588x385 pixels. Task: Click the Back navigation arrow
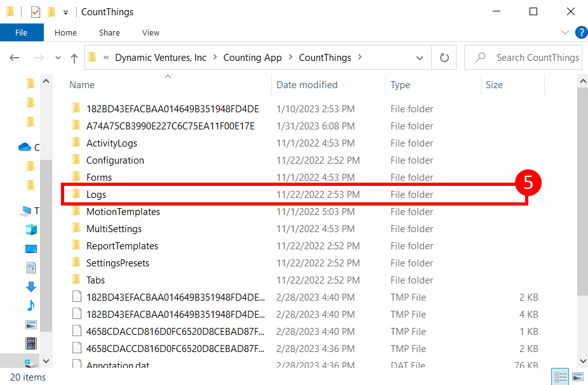coord(15,58)
